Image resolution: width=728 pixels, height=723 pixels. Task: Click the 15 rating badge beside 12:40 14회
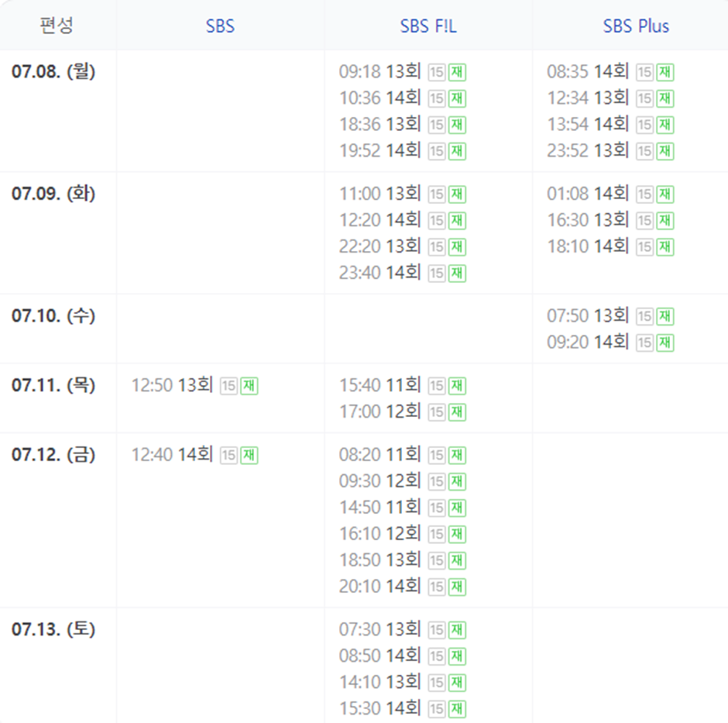228,456
